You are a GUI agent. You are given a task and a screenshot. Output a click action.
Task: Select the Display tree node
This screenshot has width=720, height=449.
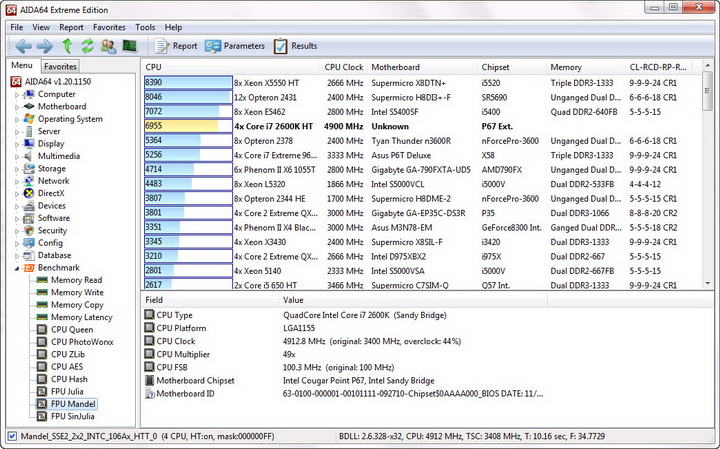(51, 144)
